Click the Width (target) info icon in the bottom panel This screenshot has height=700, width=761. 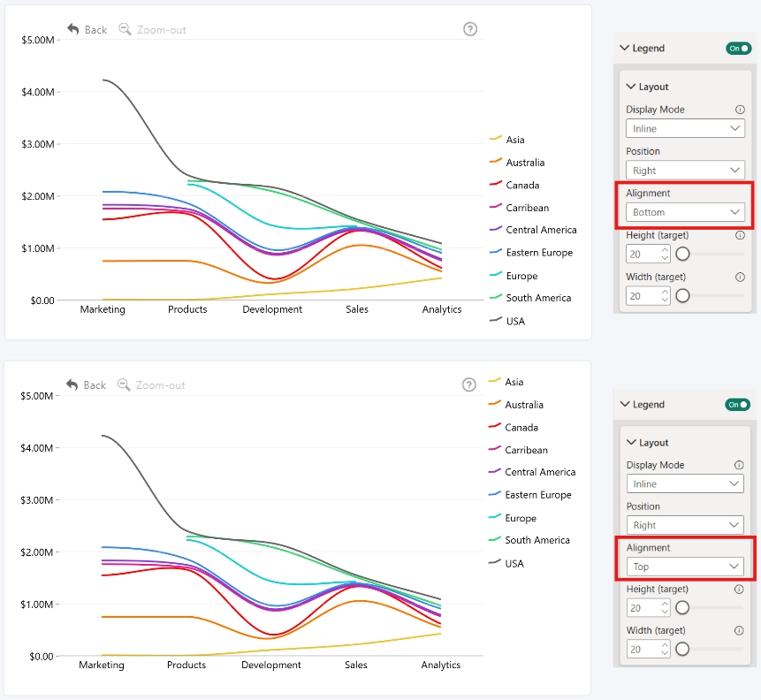tap(739, 630)
